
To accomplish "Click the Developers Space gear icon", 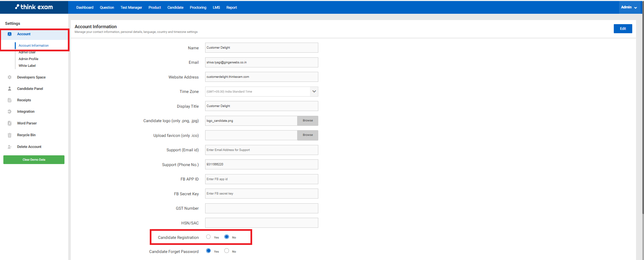I will coord(9,77).
